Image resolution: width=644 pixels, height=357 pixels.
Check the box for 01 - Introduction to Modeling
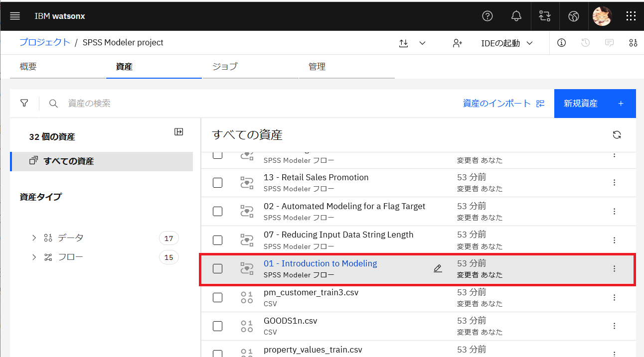point(217,269)
